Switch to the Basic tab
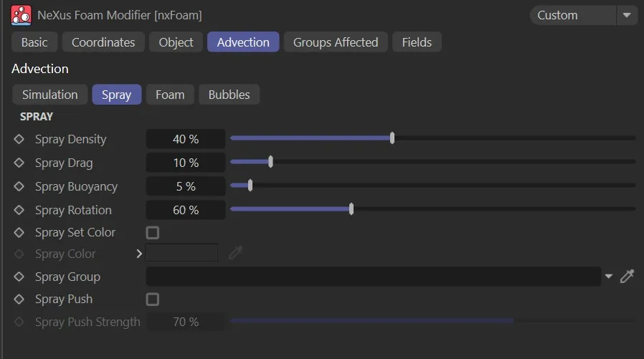 pyautogui.click(x=34, y=42)
